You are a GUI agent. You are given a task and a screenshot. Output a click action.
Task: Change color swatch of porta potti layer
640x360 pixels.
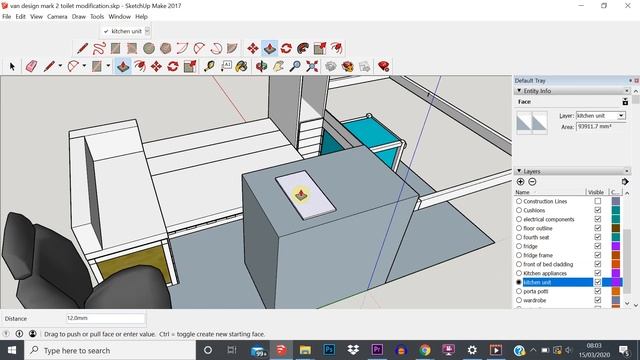[616, 291]
